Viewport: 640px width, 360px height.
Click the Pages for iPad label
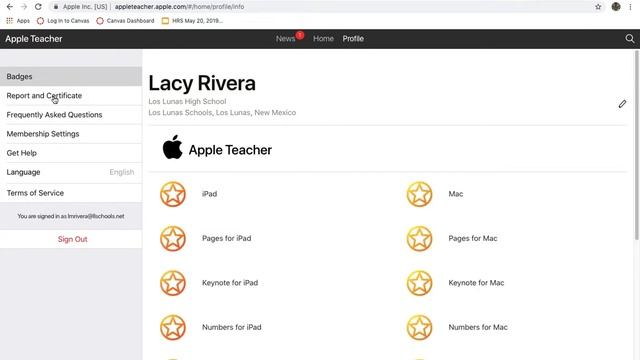[227, 238]
